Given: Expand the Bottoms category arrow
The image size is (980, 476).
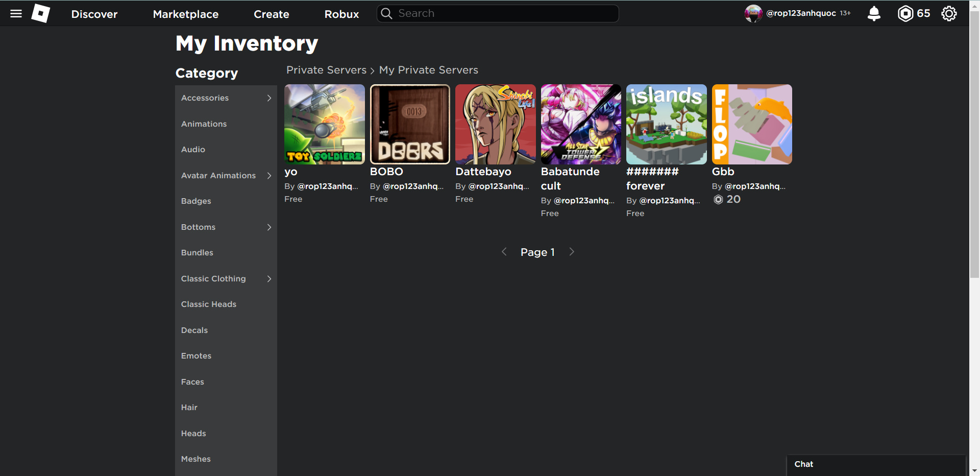Looking at the screenshot, I should click(269, 227).
